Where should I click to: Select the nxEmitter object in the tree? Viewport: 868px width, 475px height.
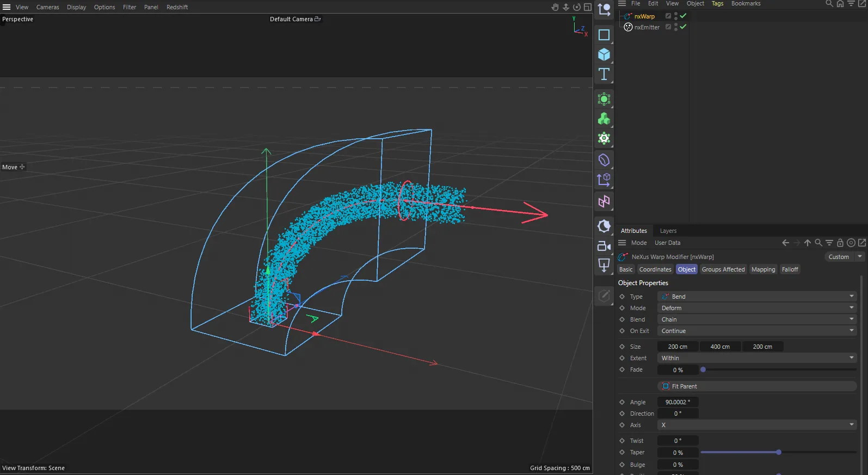[647, 27]
